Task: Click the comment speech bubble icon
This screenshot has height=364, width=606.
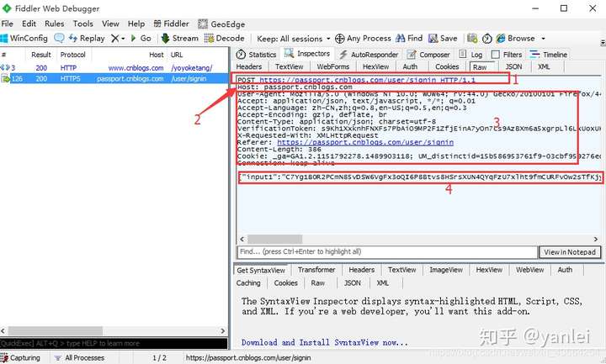Action: coord(59,38)
